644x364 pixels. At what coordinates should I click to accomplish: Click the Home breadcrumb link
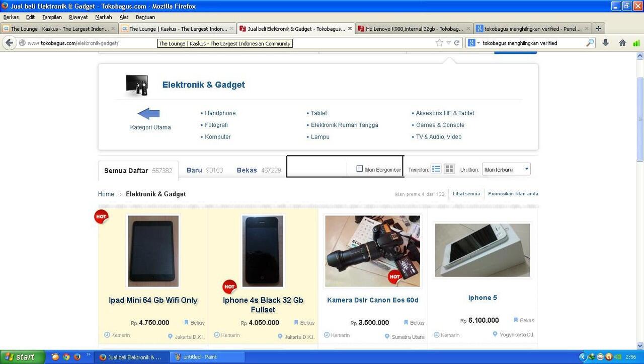pos(106,194)
